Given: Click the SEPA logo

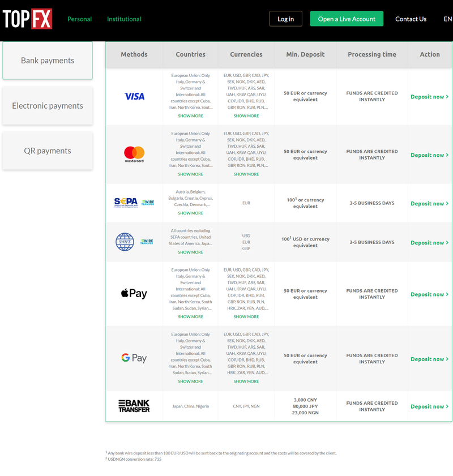Looking at the screenshot, I should tap(126, 203).
